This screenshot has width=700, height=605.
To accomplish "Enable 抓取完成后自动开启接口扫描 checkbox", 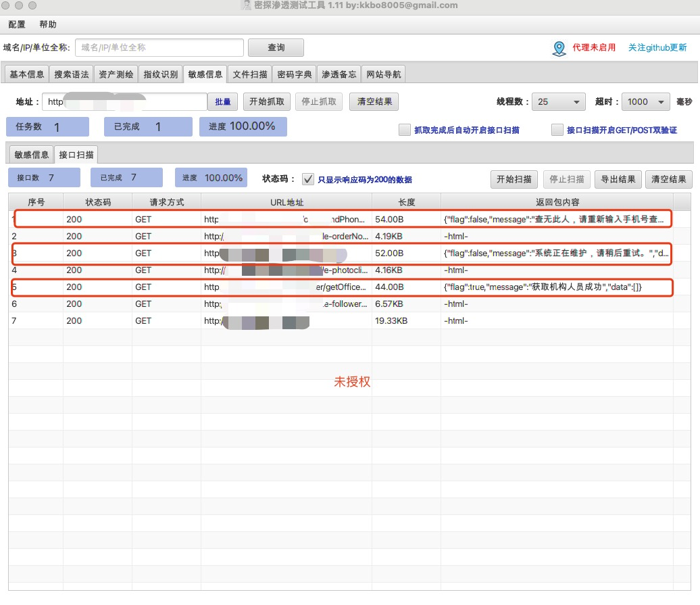I will point(405,130).
